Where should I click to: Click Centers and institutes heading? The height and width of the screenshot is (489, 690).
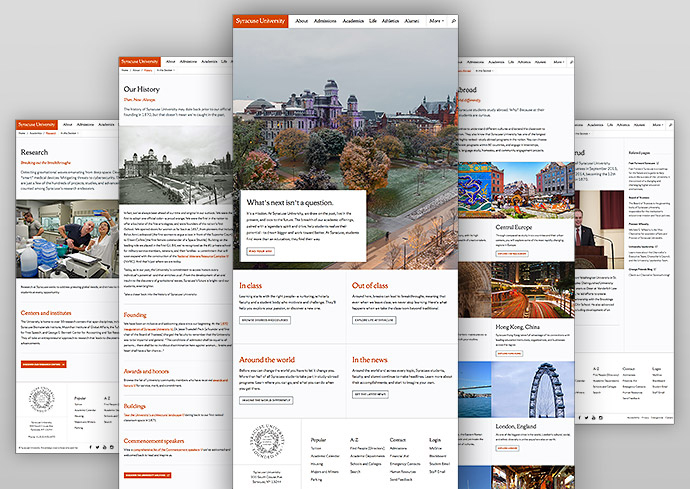pos(46,313)
